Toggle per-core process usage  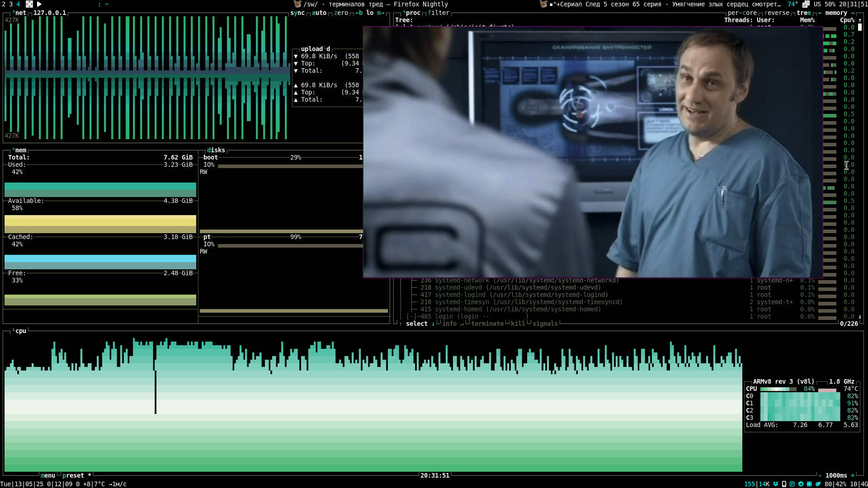(742, 13)
